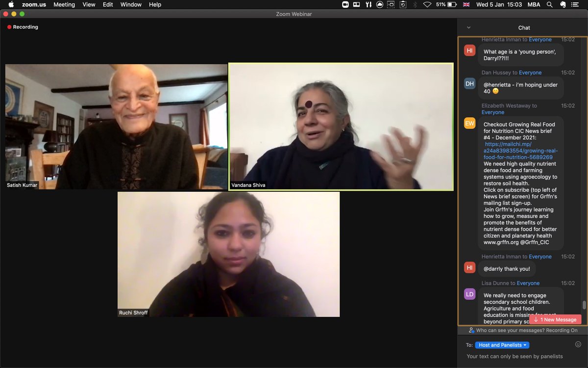
Task: Click the Zoom camera menu bar icon
Action: point(345,4)
